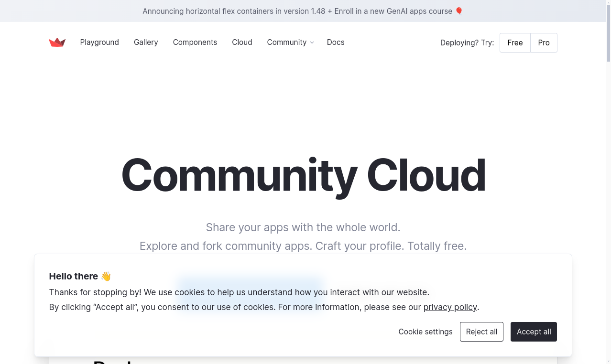Open the Docs page
The image size is (611, 364).
coord(336,43)
